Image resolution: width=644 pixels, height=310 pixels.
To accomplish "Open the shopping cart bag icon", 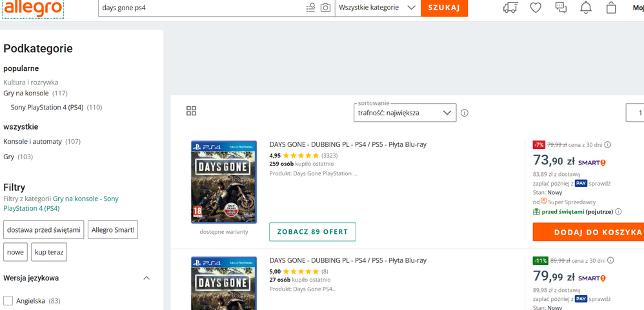I will pyautogui.click(x=611, y=8).
